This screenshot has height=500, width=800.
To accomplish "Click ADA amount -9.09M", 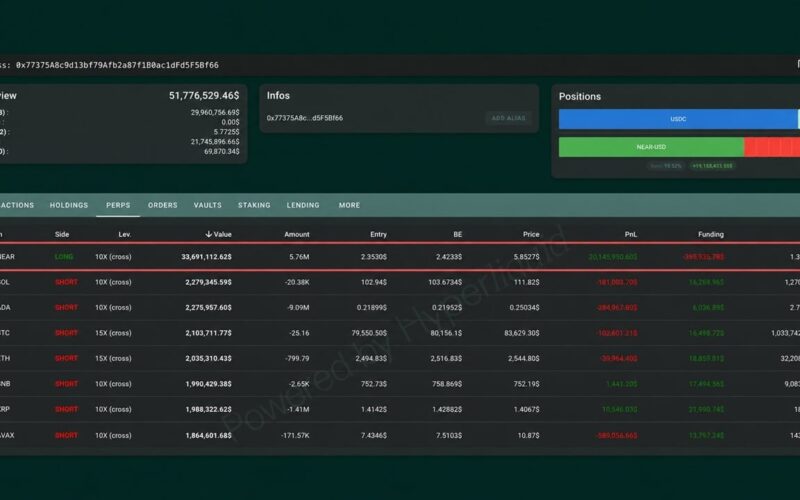I will tap(298, 308).
